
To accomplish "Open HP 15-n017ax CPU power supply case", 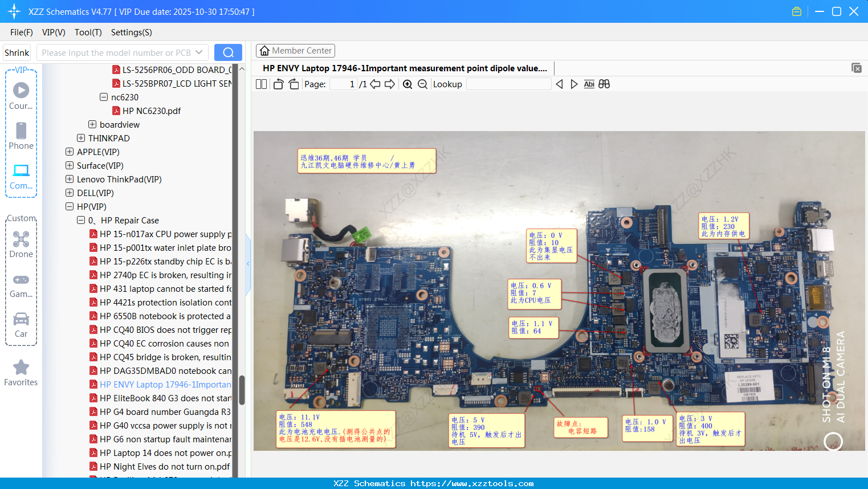I will pos(160,234).
